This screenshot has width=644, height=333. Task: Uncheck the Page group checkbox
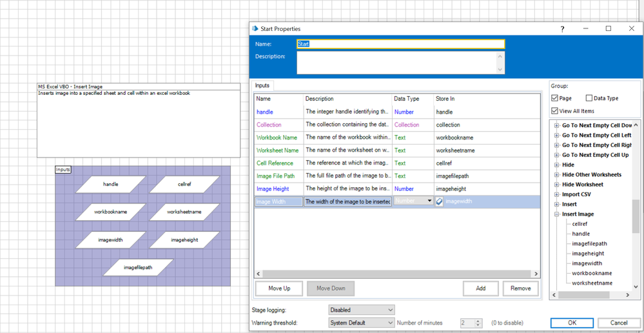coord(555,98)
